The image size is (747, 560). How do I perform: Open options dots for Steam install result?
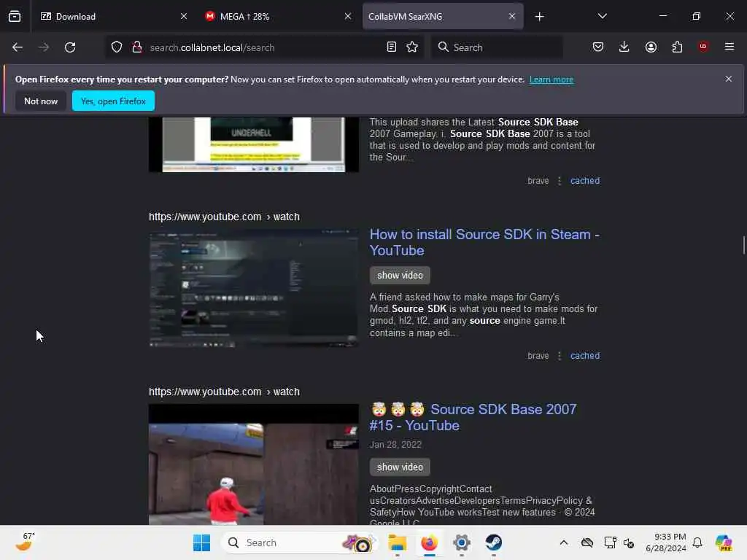click(x=560, y=356)
